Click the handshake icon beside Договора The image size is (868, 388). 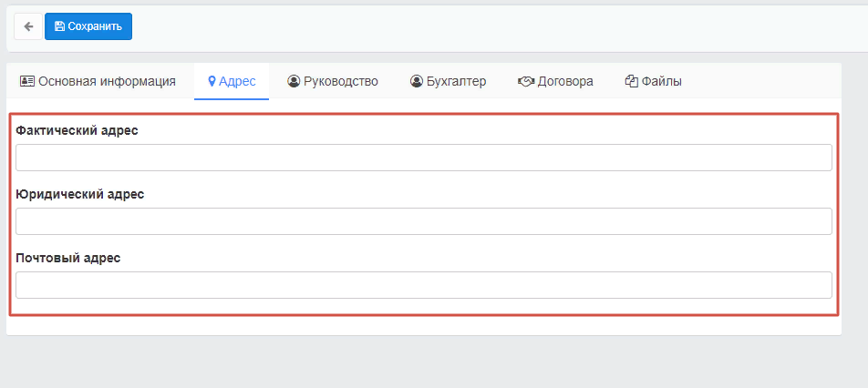[x=525, y=81]
